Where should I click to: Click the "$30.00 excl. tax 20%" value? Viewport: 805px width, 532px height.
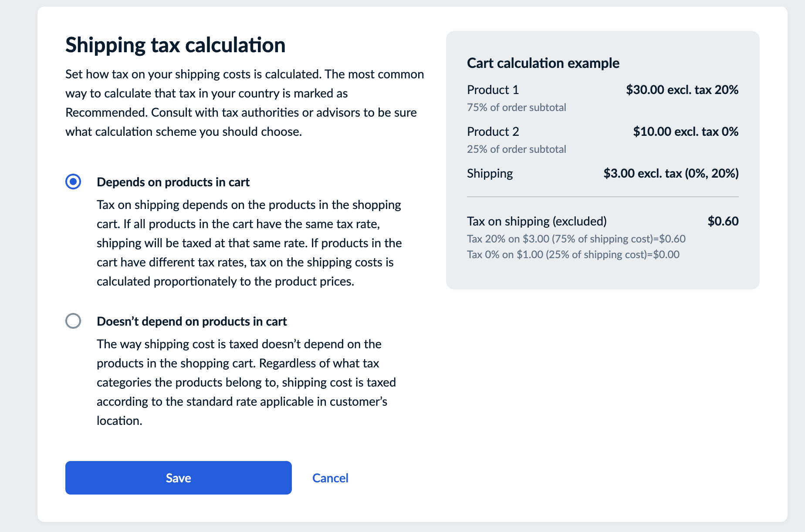tap(682, 90)
